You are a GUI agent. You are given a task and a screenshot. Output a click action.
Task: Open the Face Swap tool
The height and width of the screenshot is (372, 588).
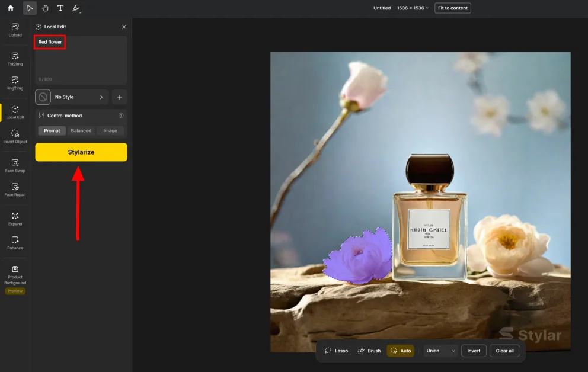pos(15,165)
